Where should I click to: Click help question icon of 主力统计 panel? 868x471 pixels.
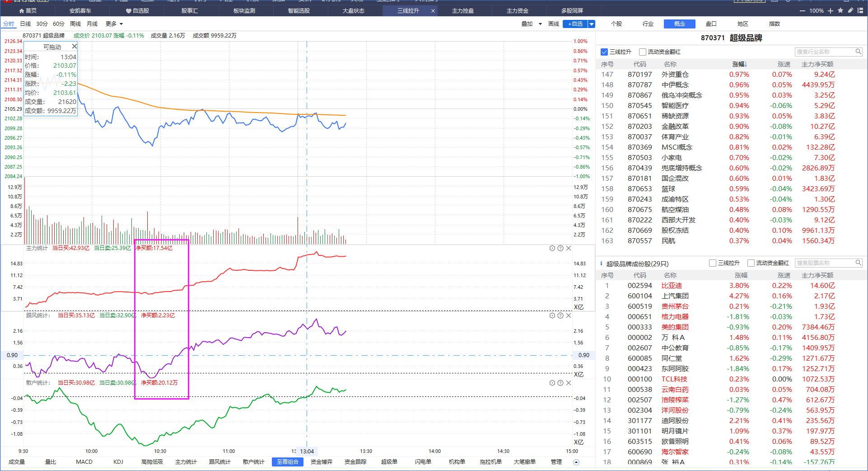coord(560,248)
